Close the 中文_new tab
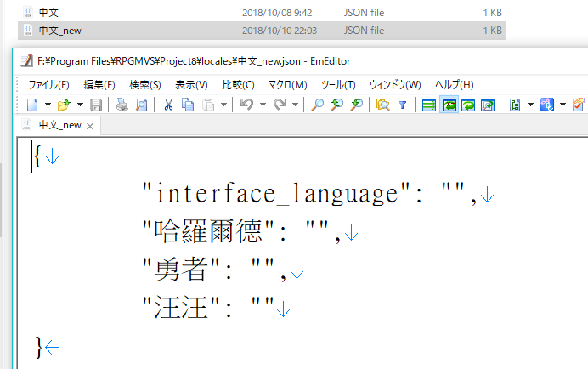 (x=90, y=126)
